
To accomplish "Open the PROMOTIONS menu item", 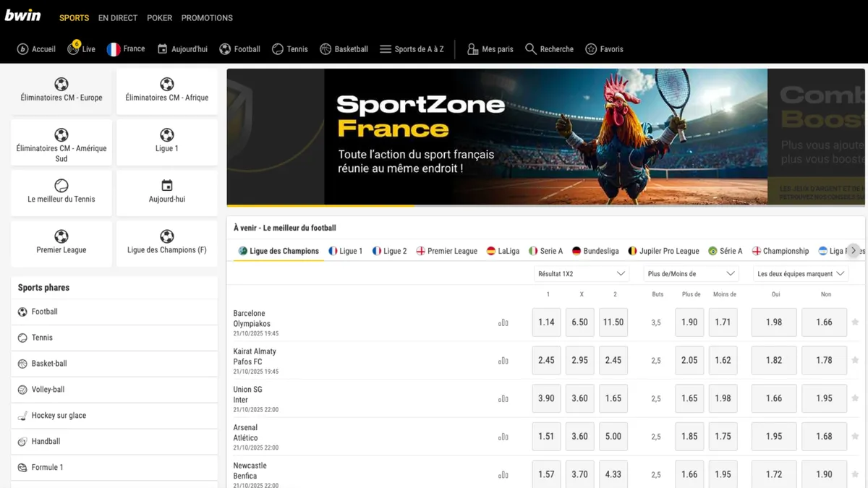I will point(207,18).
